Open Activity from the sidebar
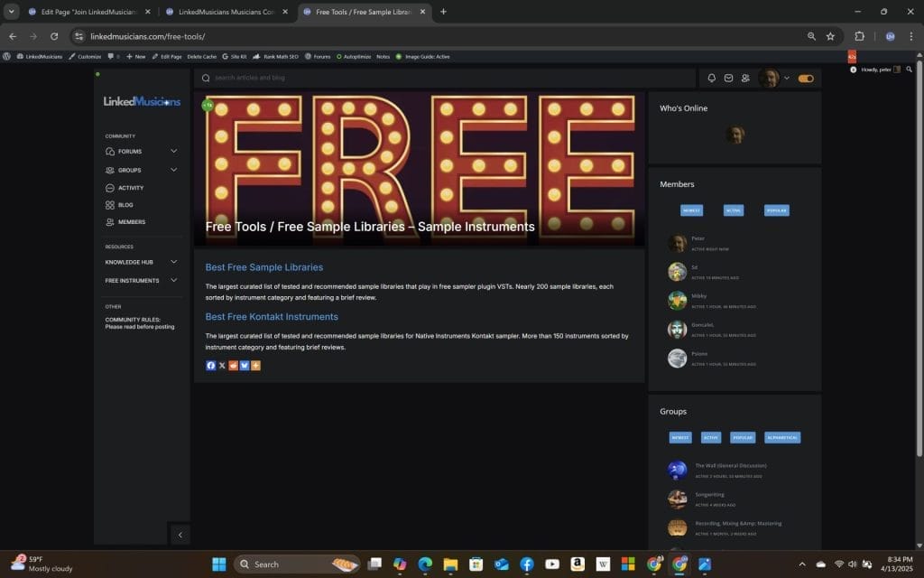The height and width of the screenshot is (578, 924). click(130, 188)
